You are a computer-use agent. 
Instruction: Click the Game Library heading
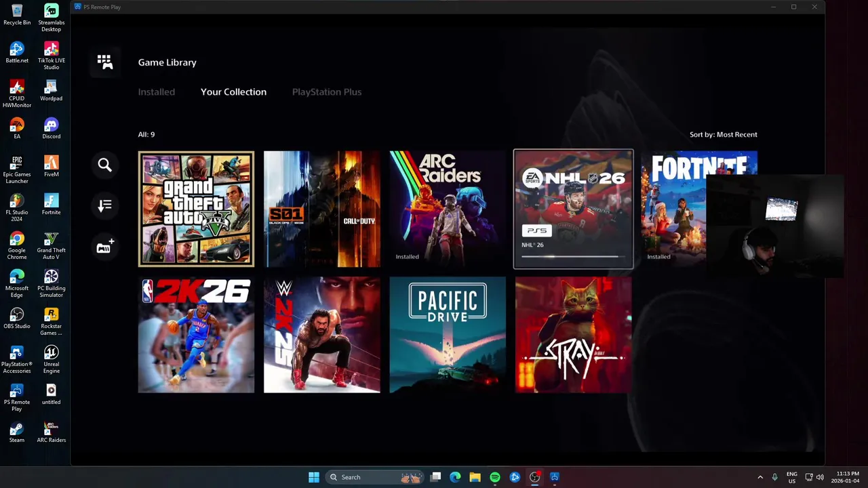pos(167,62)
